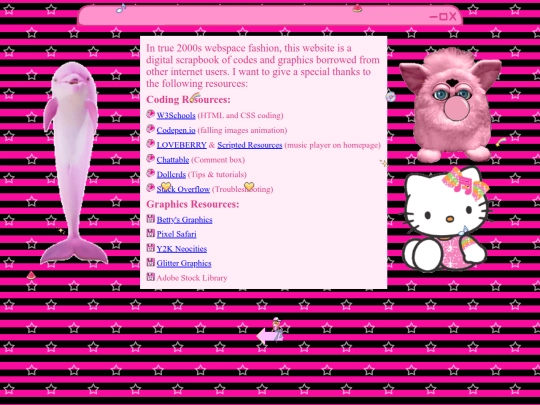Click the Graphics Resources heading
Image resolution: width=540 pixels, height=405 pixels.
click(x=193, y=204)
